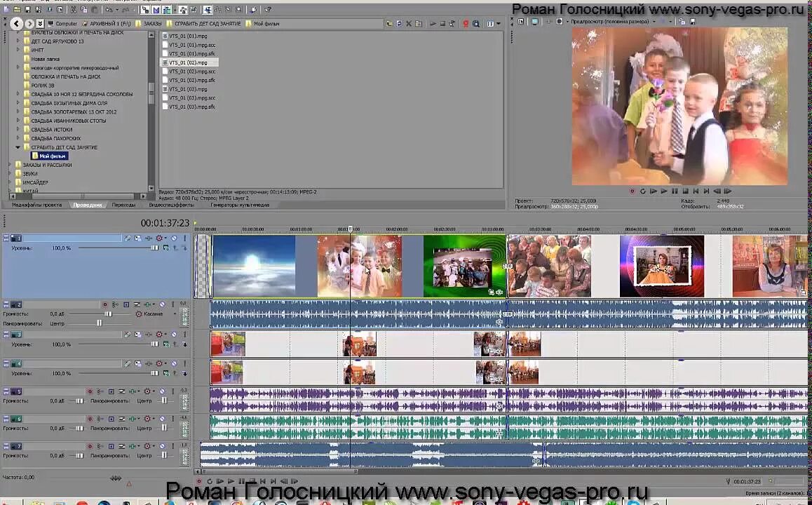Click audio track 2 volume slider handle

tap(108, 314)
